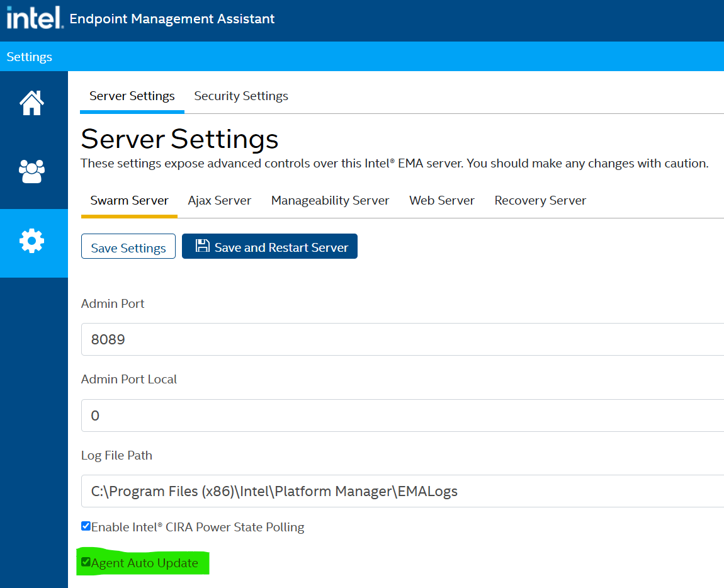Click the Endpoint Management Assistant title
Screen dimensions: 724x588
pyautogui.click(x=172, y=19)
